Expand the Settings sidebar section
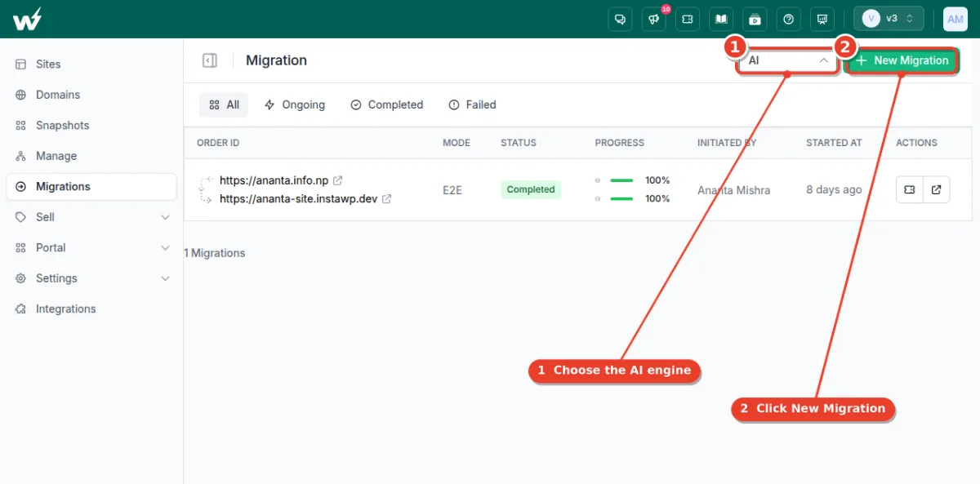The height and width of the screenshot is (484, 980). (91, 278)
